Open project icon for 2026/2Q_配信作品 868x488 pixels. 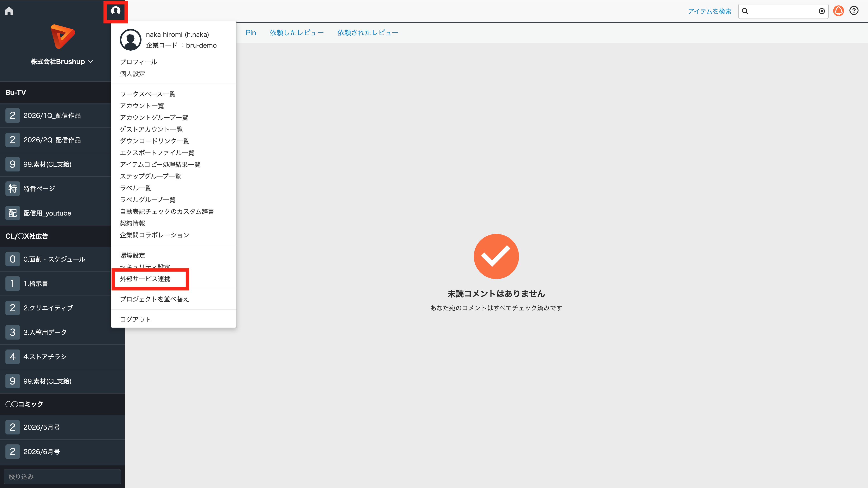12,140
